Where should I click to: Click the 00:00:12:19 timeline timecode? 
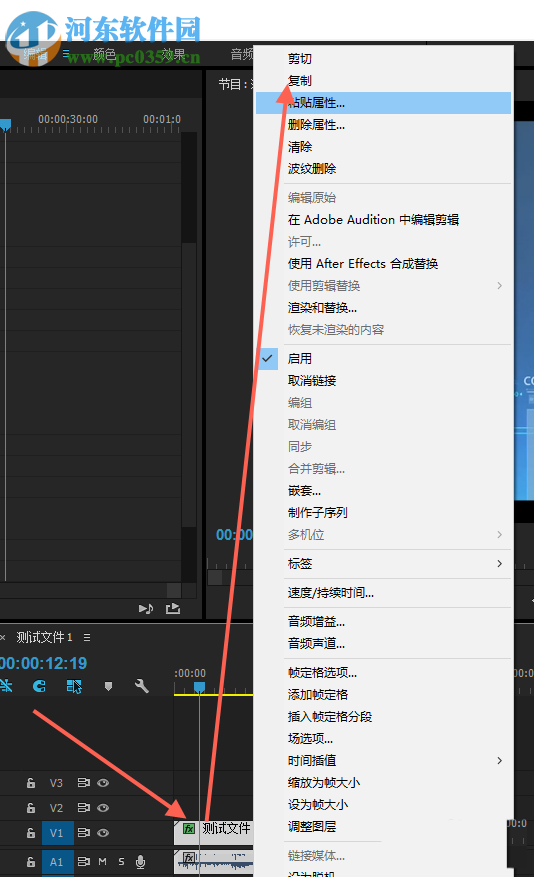(44, 663)
